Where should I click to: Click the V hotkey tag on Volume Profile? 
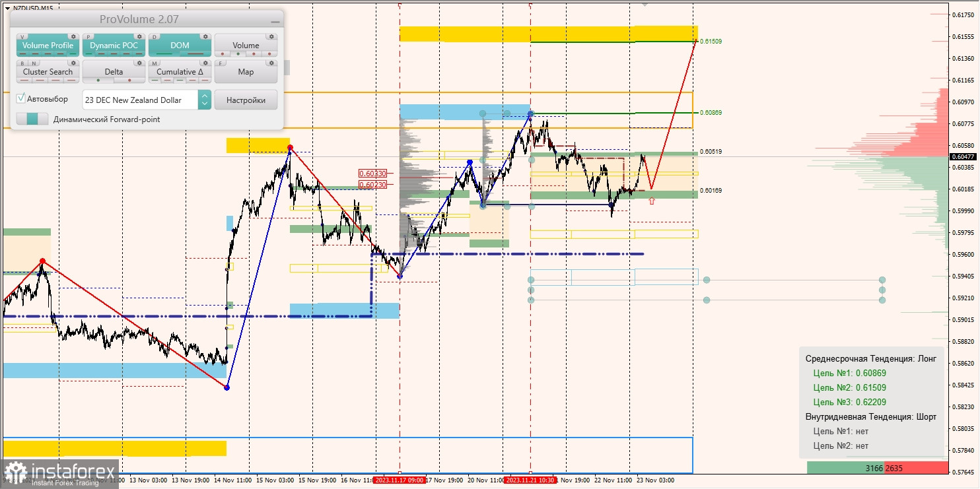click(x=23, y=37)
